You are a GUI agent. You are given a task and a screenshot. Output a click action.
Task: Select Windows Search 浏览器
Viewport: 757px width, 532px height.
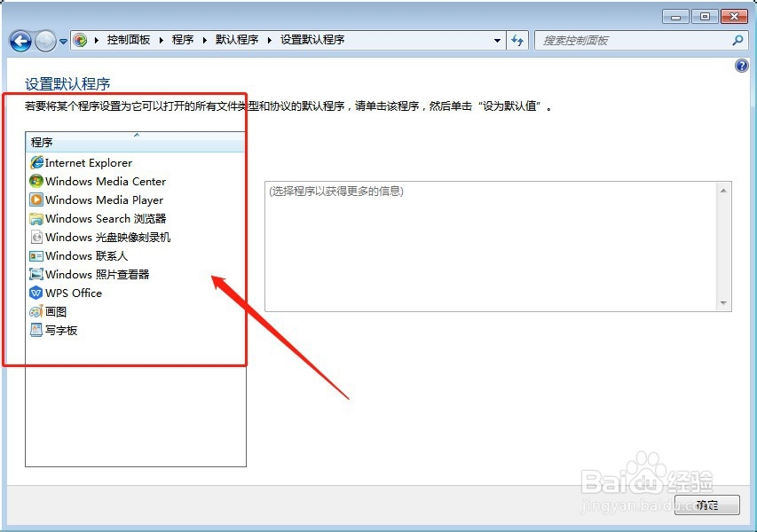[x=98, y=218]
